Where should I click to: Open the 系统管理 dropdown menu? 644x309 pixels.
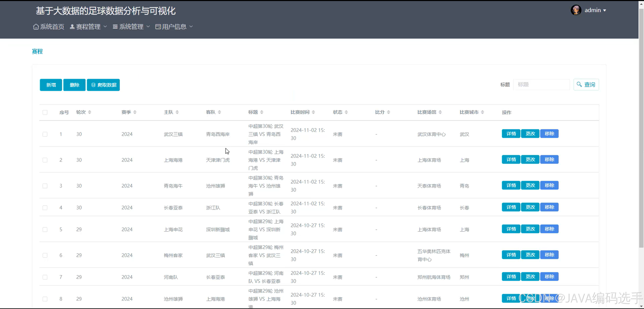pos(131,27)
